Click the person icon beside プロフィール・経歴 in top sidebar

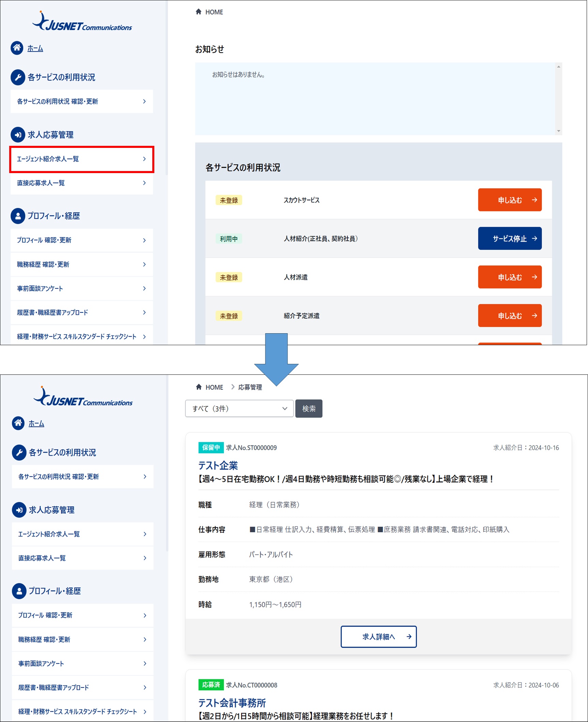point(18,216)
